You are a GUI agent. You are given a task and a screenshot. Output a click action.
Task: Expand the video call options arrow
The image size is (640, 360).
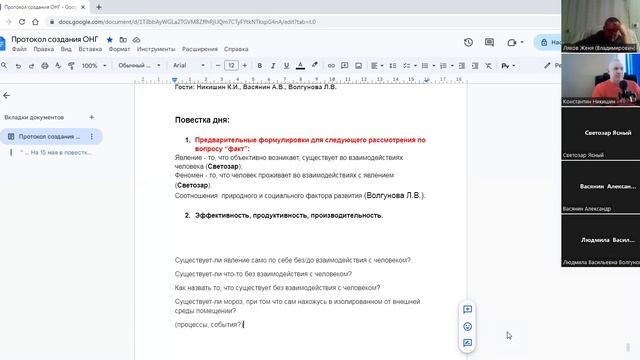(522, 42)
